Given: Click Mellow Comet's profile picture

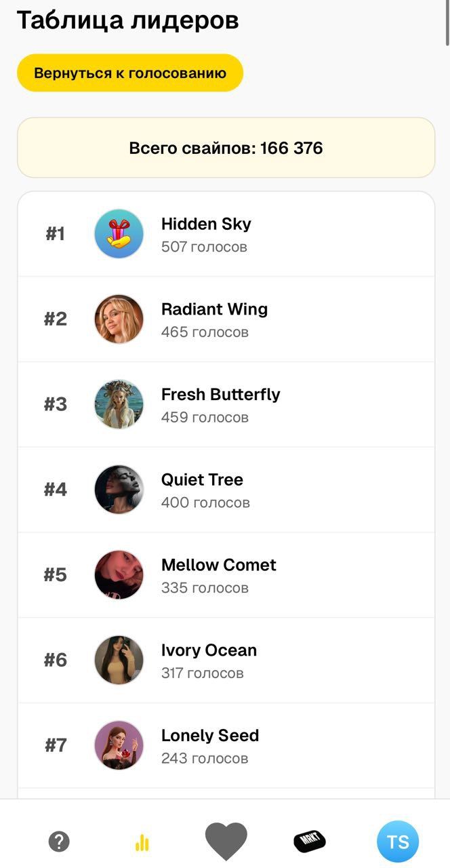Looking at the screenshot, I should tap(119, 574).
